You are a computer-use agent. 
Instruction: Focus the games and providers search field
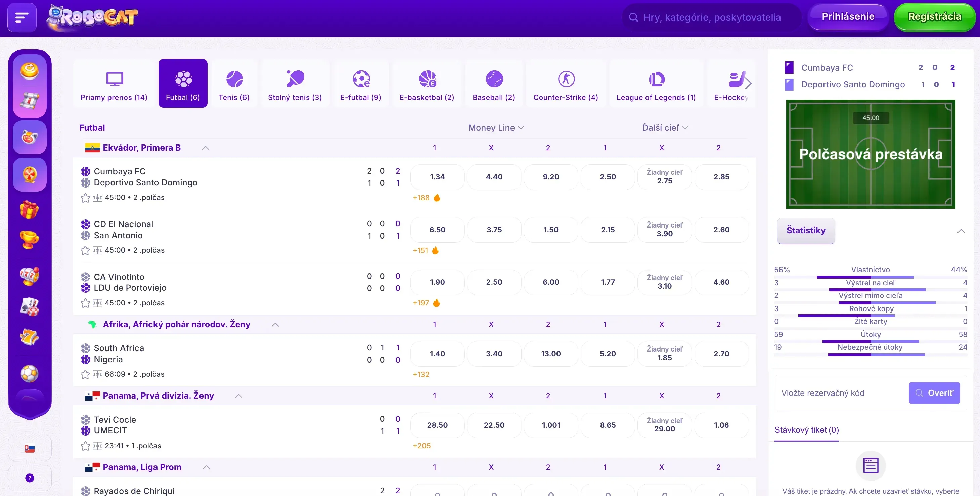coord(712,17)
